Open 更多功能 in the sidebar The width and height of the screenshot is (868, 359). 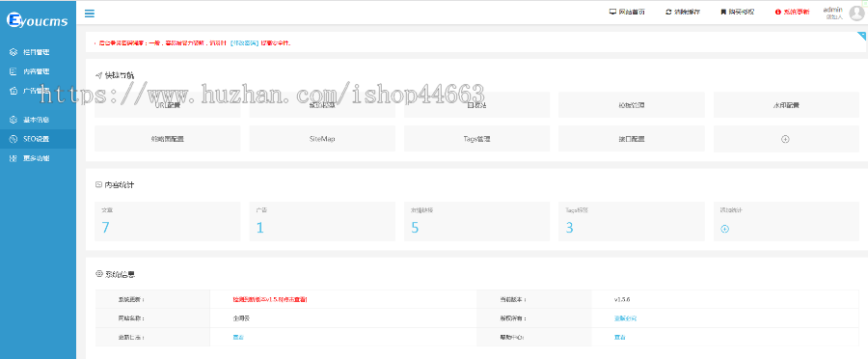coord(37,158)
